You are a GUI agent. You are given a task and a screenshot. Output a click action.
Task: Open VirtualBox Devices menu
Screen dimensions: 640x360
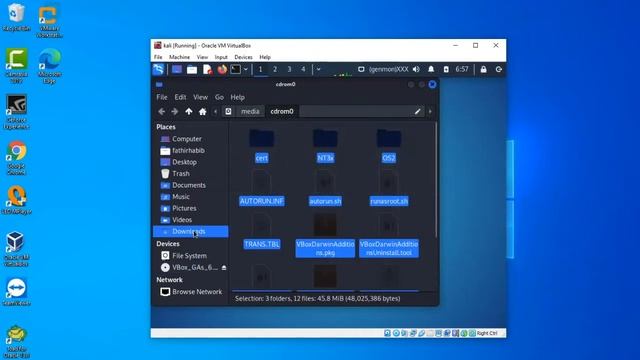[243, 57]
